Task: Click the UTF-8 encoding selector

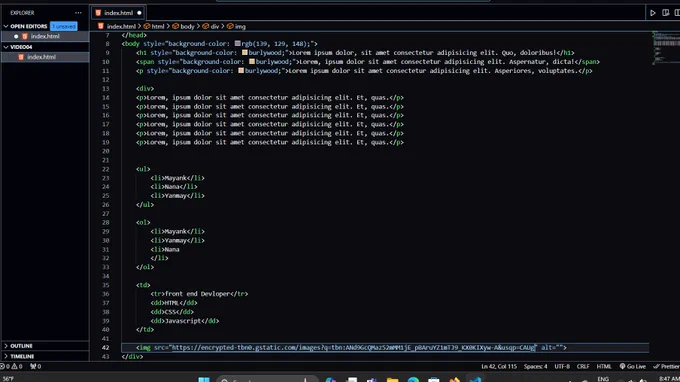Action: (562, 366)
